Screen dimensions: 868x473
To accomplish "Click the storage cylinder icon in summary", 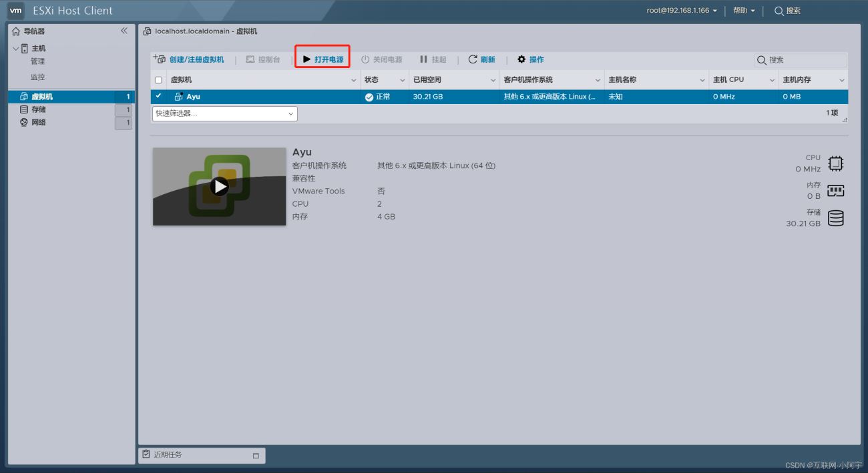I will 835,218.
